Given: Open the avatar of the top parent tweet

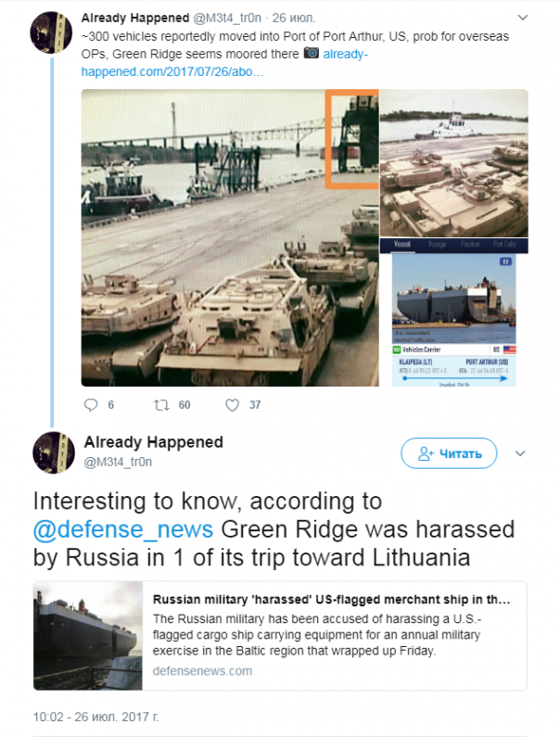Looking at the screenshot, I should click(53, 32).
